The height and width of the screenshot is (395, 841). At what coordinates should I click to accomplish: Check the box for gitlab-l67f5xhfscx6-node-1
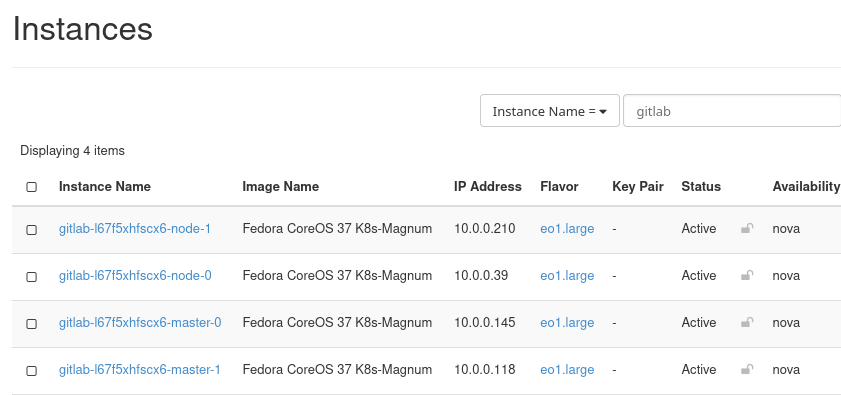tap(32, 230)
